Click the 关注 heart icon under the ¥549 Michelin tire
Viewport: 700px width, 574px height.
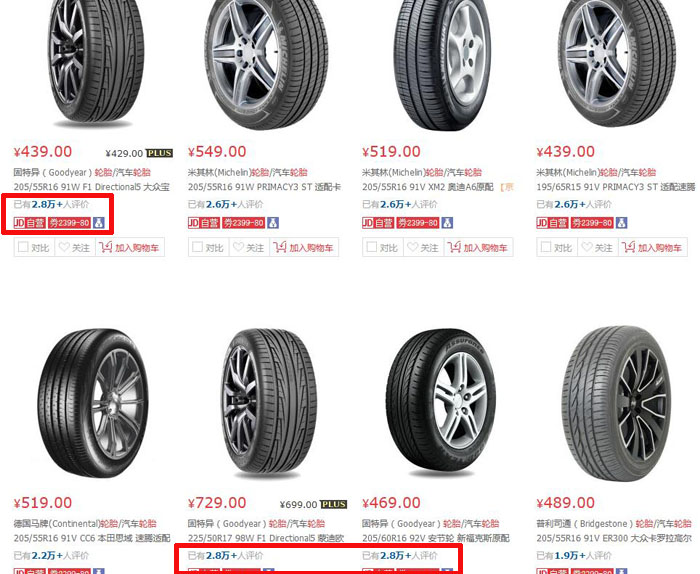point(238,247)
